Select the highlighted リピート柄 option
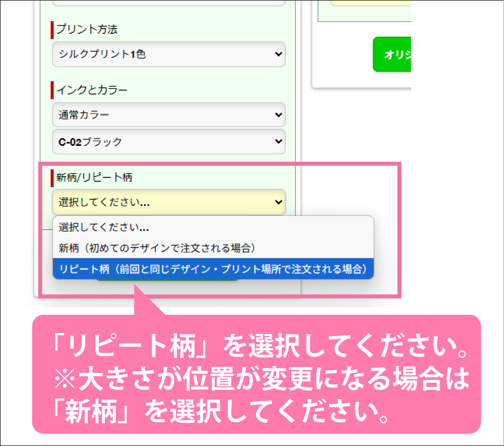 [x=213, y=269]
